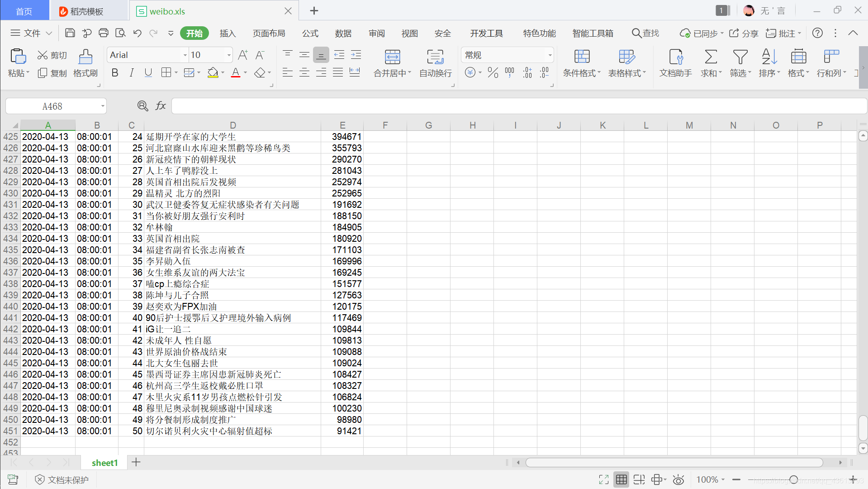Screen dimensions: 868x489
Task: Click the Undo arrow icon
Action: tap(138, 33)
